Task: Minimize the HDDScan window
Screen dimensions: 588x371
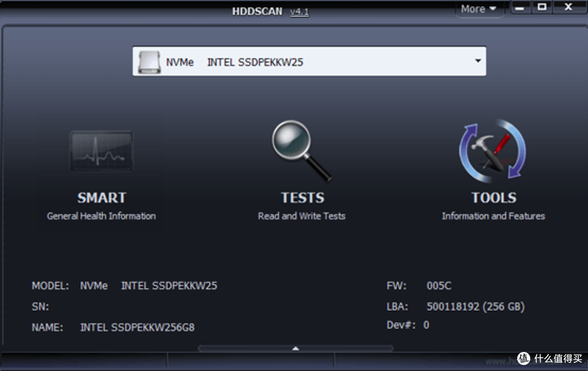Action: point(520,8)
